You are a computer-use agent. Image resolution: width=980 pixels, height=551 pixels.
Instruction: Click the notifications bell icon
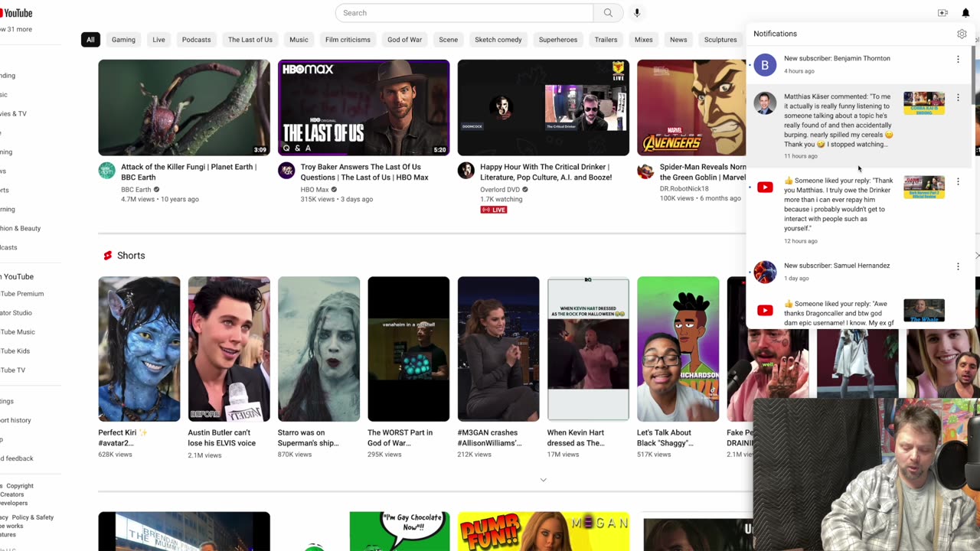click(965, 13)
